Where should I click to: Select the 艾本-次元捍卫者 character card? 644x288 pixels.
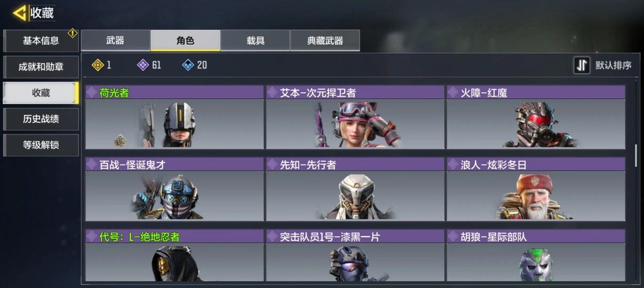(355, 117)
